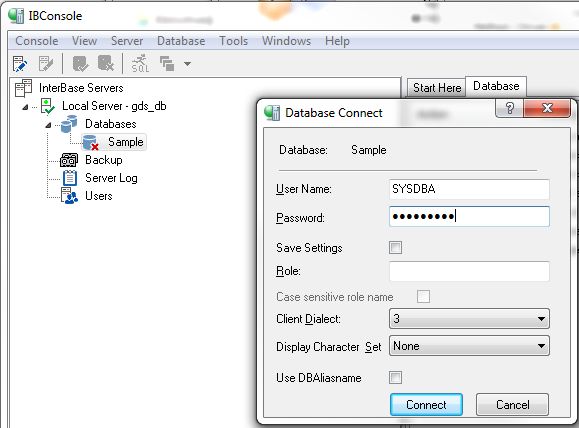Select the Sample database node
579x428 pixels.
126,142
